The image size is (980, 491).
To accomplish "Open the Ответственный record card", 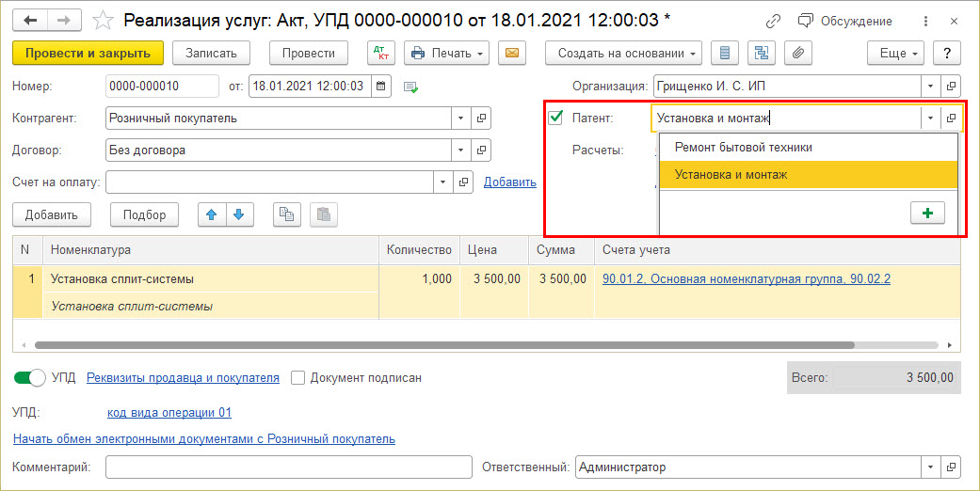I will pyautogui.click(x=951, y=467).
